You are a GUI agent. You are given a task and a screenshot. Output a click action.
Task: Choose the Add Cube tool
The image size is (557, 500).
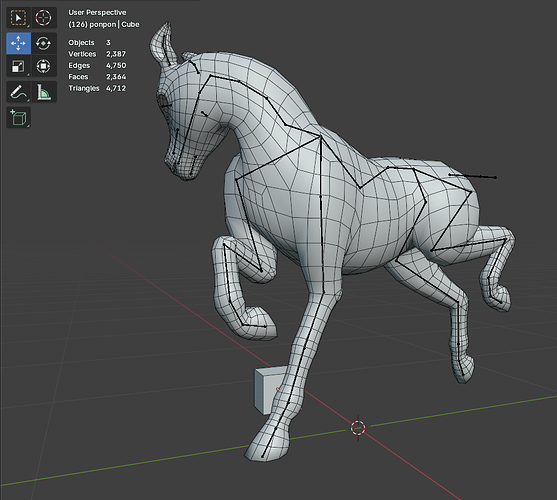pyautogui.click(x=18, y=118)
